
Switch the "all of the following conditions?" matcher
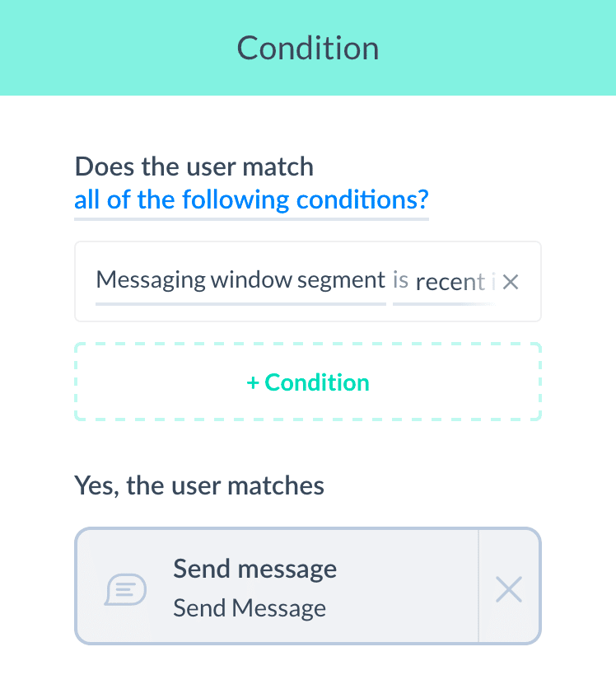click(251, 200)
